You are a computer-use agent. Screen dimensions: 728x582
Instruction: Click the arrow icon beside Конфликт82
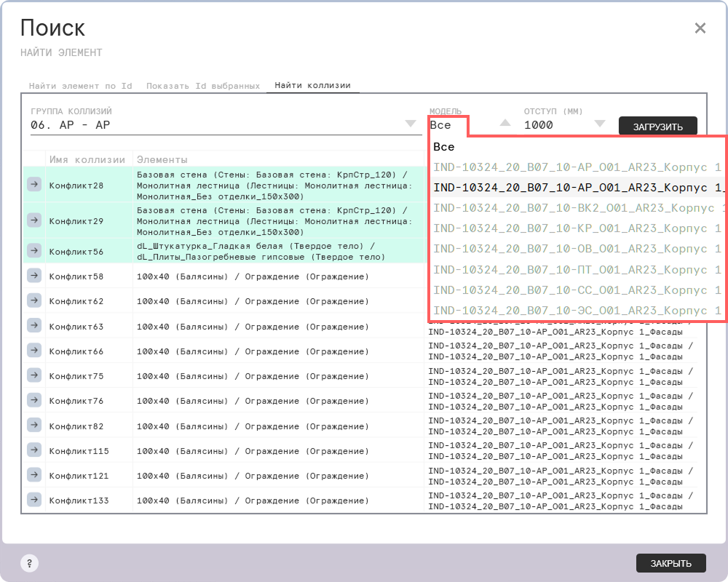(34, 426)
